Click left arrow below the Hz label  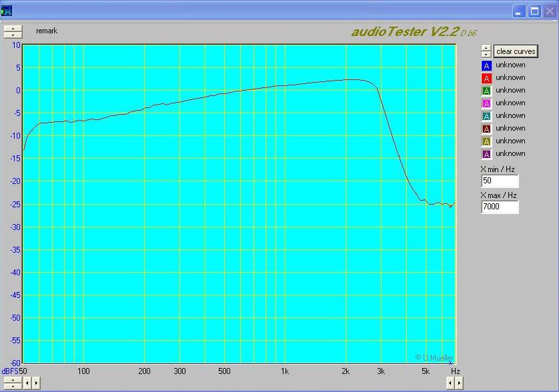pos(450,383)
